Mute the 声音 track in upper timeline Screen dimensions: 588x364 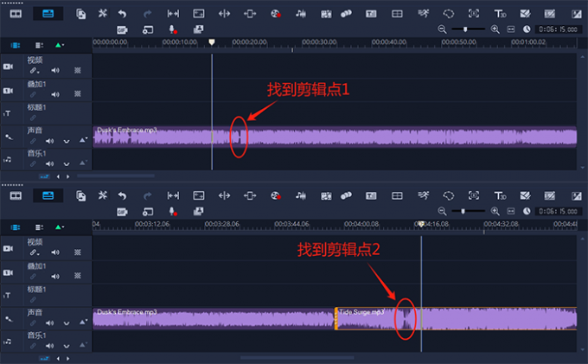[49, 141]
